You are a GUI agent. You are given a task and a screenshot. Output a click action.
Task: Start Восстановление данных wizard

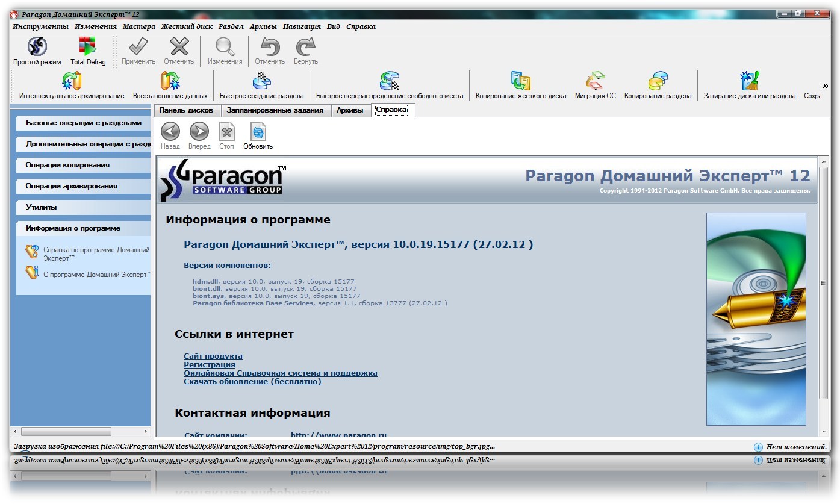[170, 86]
